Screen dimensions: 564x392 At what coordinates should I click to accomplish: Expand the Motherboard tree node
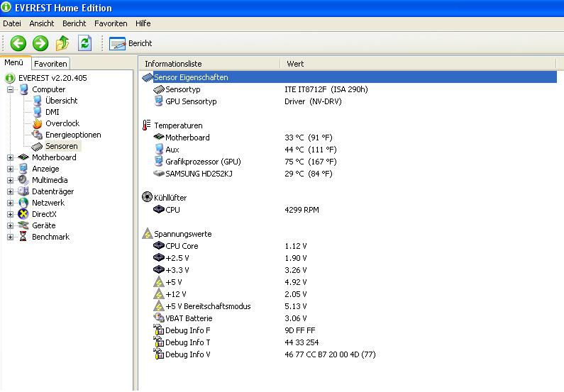[11, 157]
